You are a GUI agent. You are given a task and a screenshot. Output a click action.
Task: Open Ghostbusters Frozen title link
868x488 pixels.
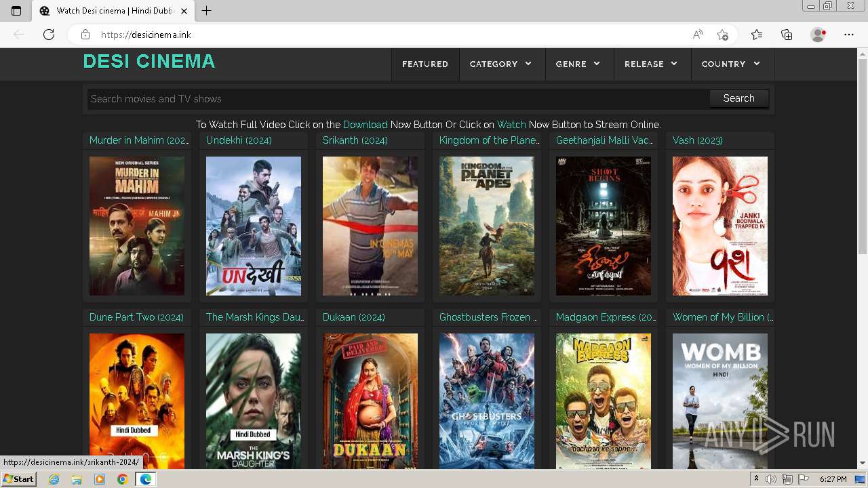pyautogui.click(x=488, y=317)
